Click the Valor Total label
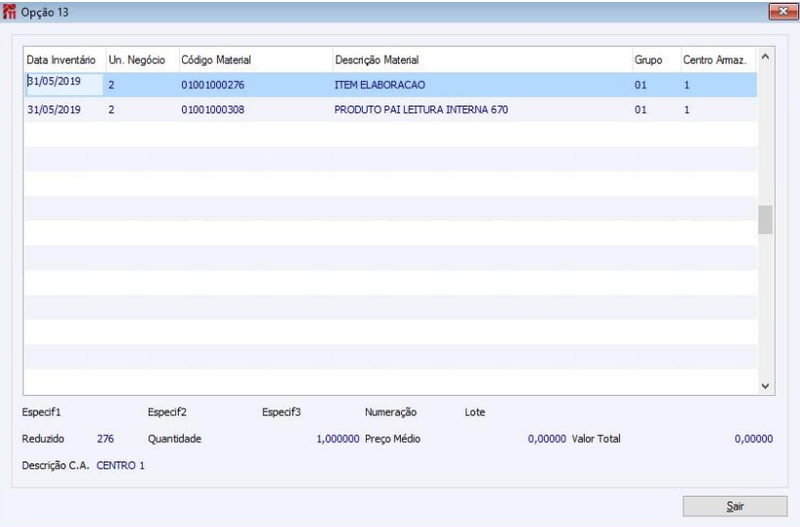 coord(596,439)
